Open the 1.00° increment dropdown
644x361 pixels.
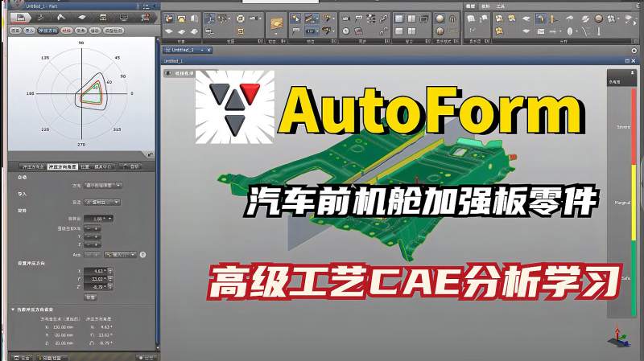98,219
